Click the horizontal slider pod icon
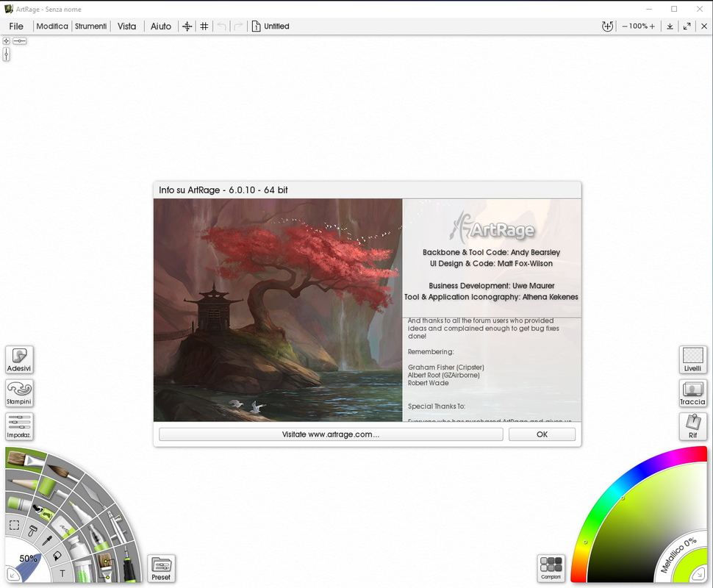713x588 pixels. pyautogui.click(x=20, y=41)
